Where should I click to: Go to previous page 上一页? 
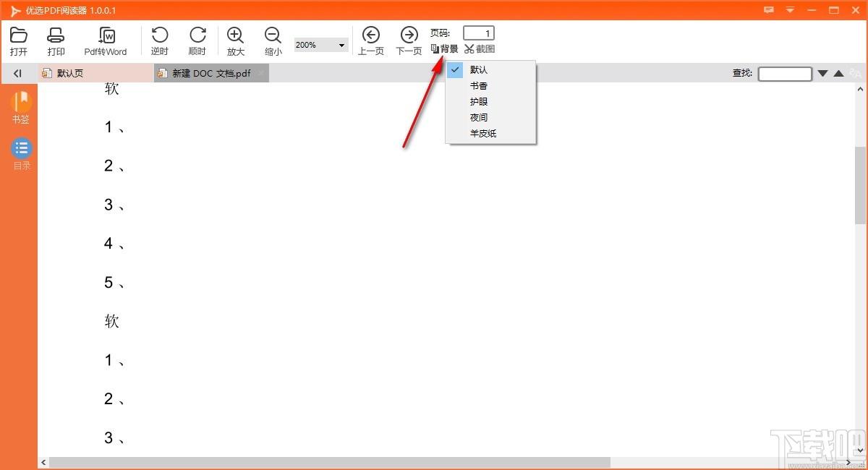[x=371, y=41]
